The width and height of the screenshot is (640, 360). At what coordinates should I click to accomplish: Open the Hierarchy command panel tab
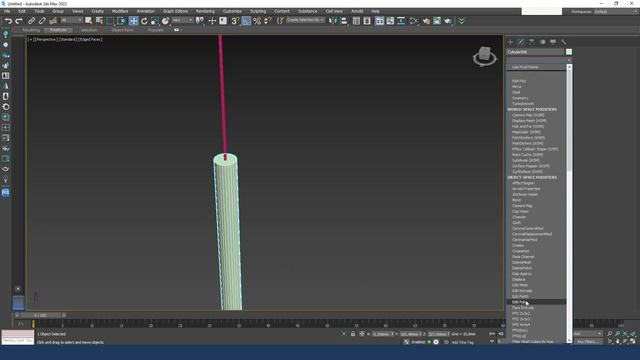pyautogui.click(x=532, y=42)
